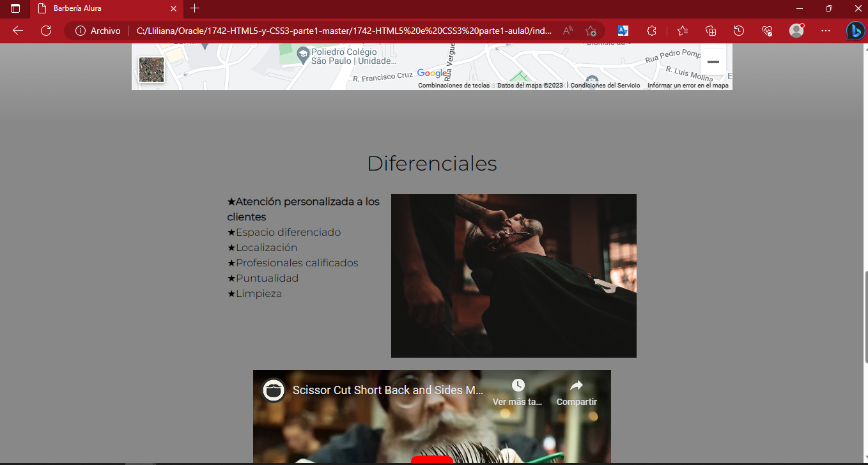
Task: Play the embedded YouTube video
Action: click(432, 460)
